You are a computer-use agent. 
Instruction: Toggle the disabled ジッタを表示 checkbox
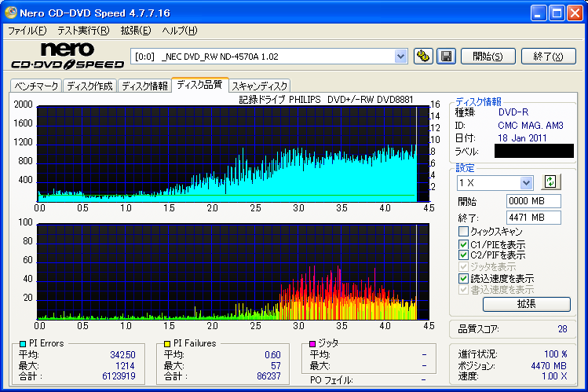[463, 267]
